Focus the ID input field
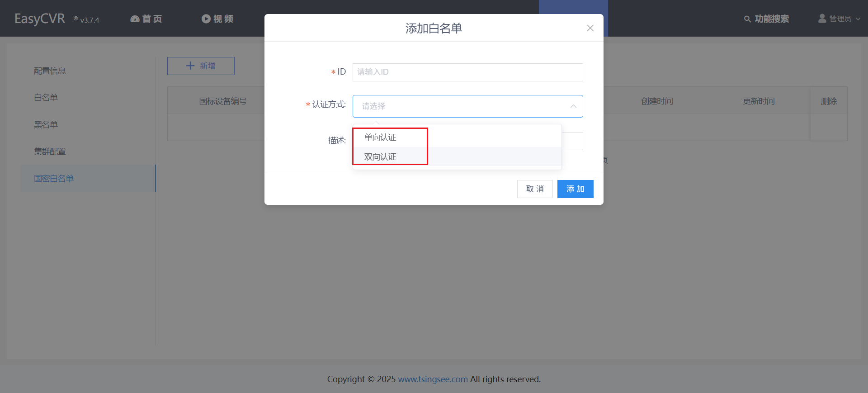The height and width of the screenshot is (393, 868). coord(467,72)
